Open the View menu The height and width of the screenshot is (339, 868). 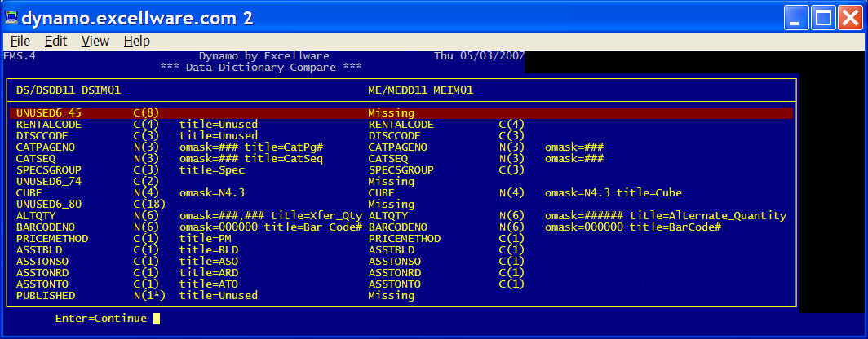click(95, 41)
